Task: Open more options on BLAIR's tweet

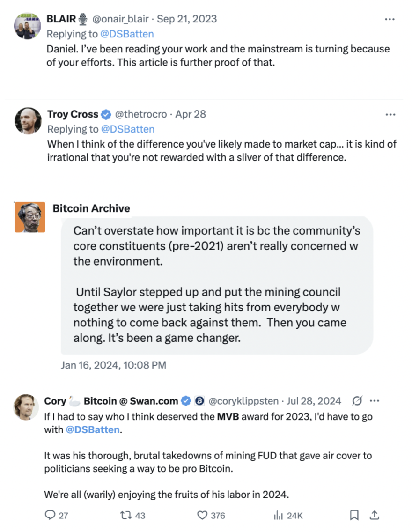Action: [x=390, y=19]
